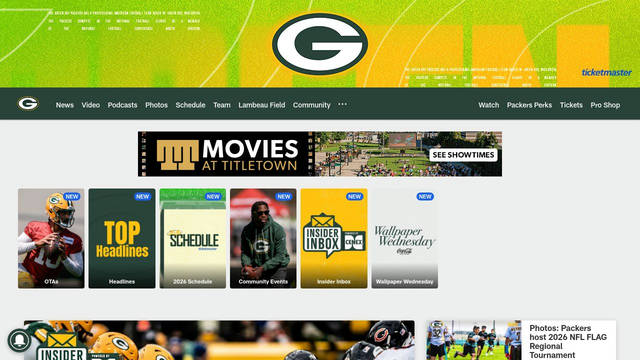This screenshot has height=360, width=640.
Task: Open the Insider Inbox feature image
Action: coord(219,340)
